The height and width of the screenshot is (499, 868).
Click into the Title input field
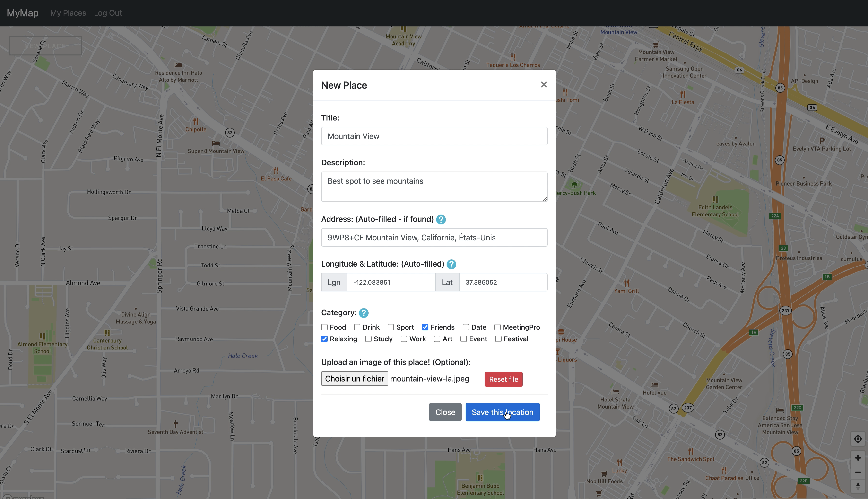point(434,136)
